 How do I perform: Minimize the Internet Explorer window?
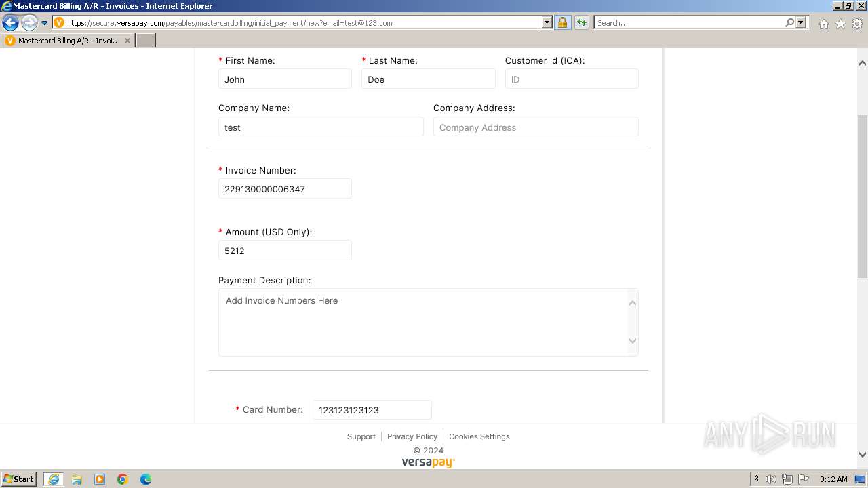(837, 6)
